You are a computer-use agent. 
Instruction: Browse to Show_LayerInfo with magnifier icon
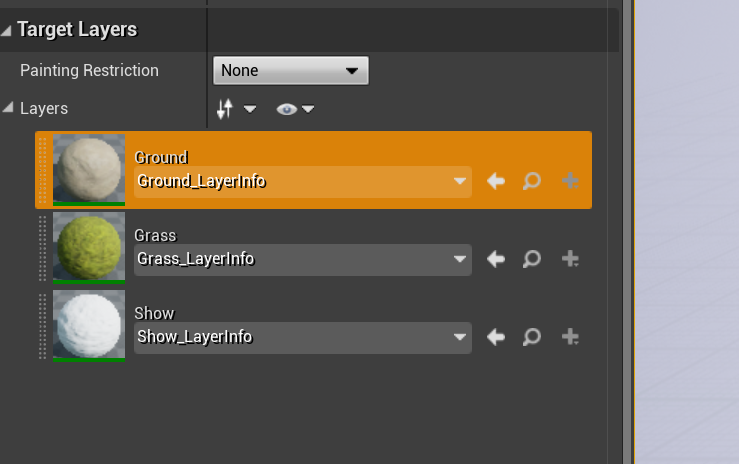[x=532, y=337]
